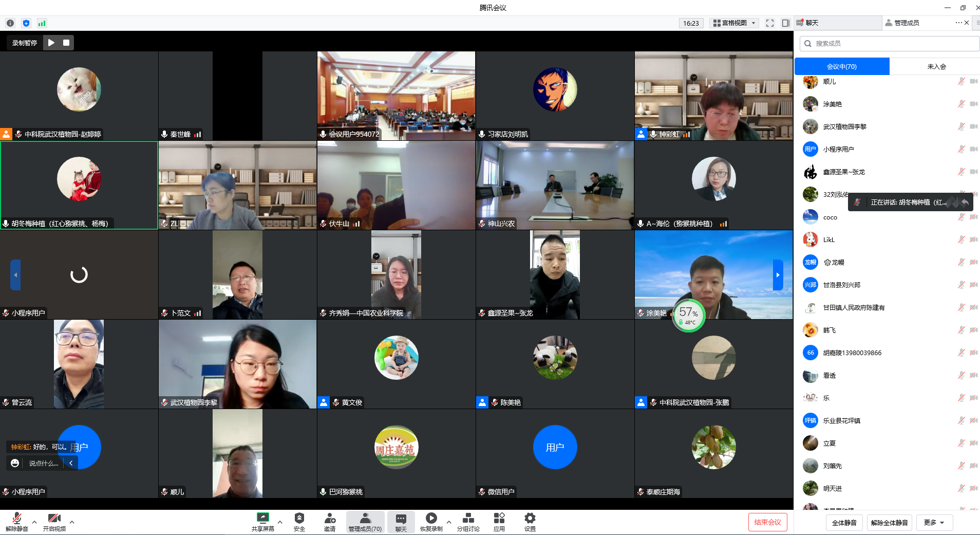The height and width of the screenshot is (535, 980).
Task: Open Breakout Rooms (分组讨论)
Action: click(468, 521)
